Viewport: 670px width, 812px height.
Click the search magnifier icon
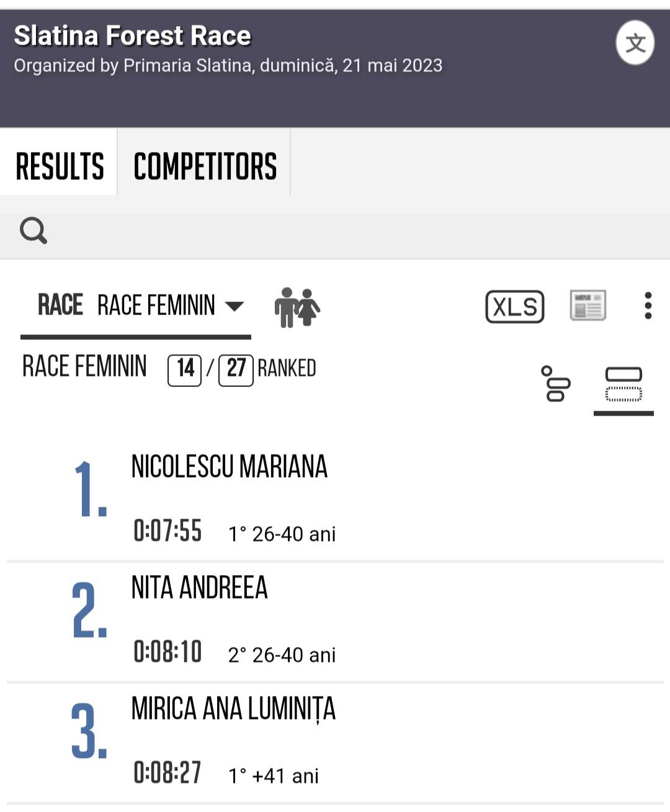coord(33,231)
